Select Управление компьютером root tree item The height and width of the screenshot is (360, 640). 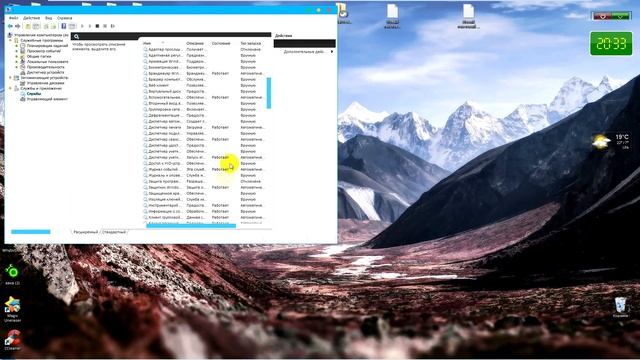click(41, 35)
